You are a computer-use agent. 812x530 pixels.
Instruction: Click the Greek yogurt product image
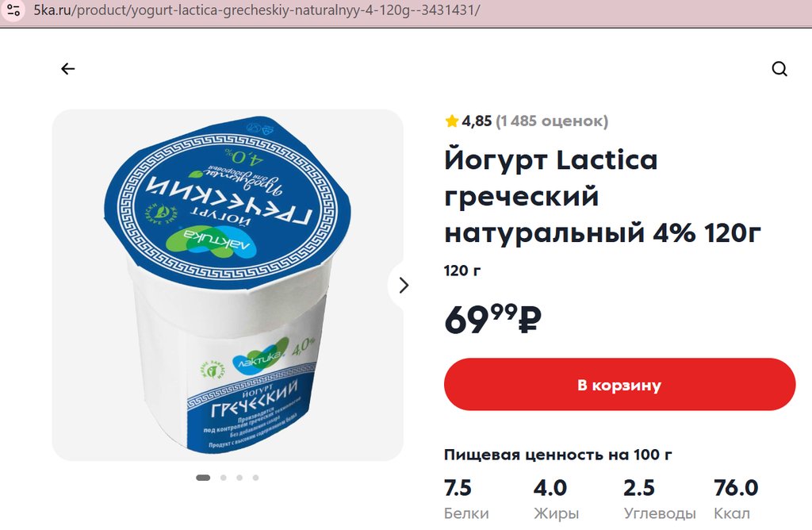(x=228, y=285)
